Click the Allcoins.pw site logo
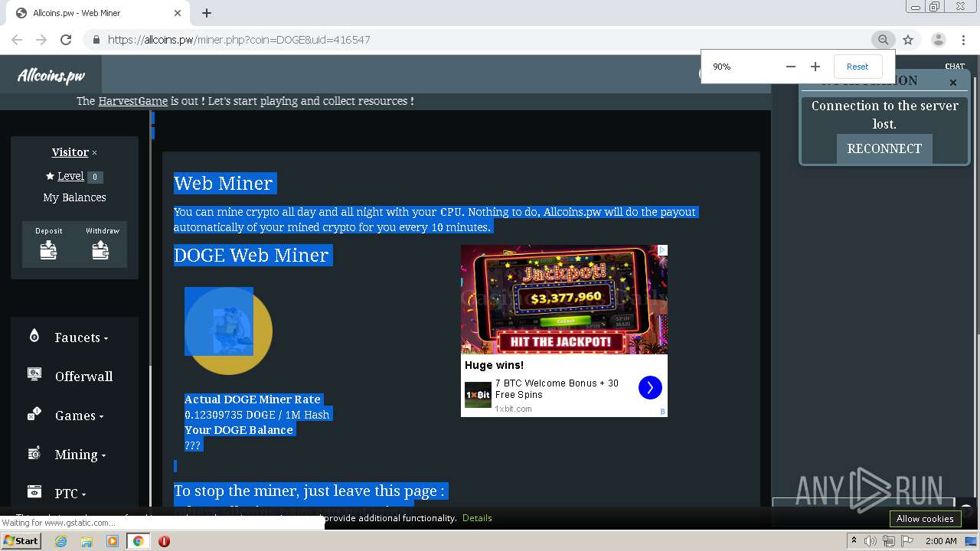 [x=51, y=76]
